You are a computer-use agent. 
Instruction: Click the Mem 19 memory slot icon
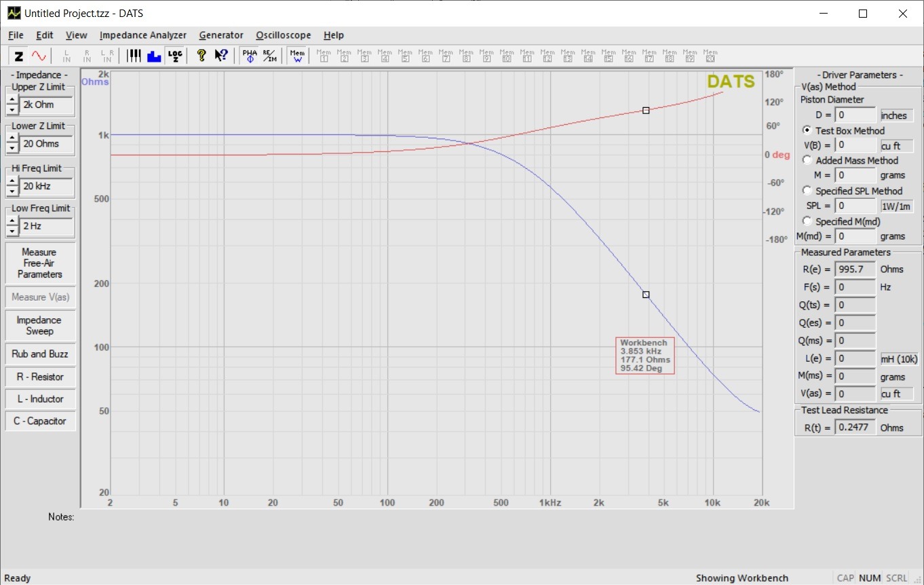tap(691, 56)
